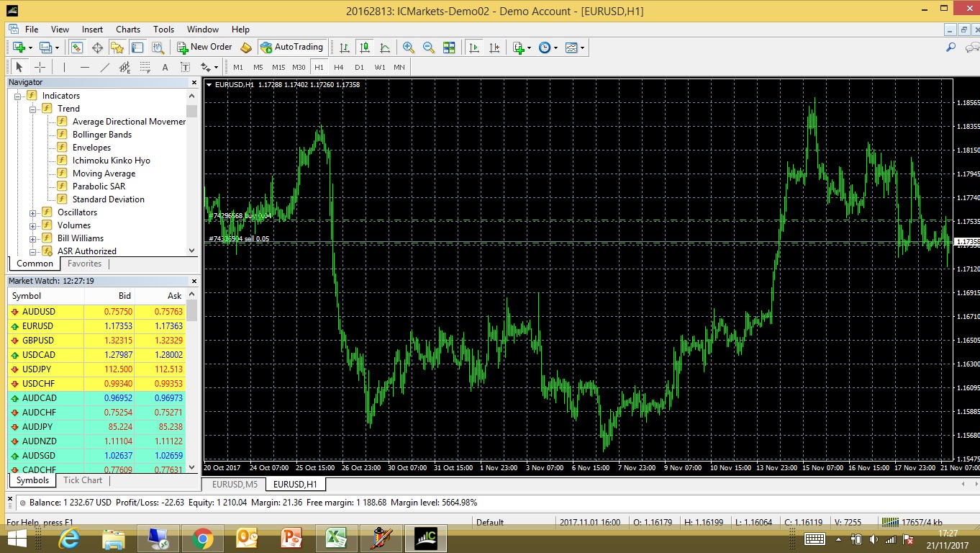
Task: Open PowerPoint from the taskbar
Action: pyautogui.click(x=291, y=538)
